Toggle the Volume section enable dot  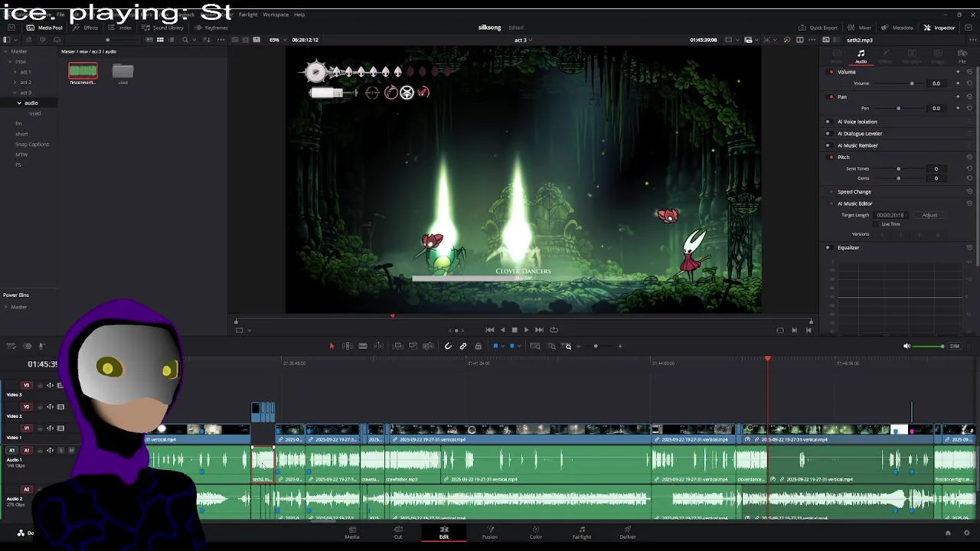[x=831, y=72]
